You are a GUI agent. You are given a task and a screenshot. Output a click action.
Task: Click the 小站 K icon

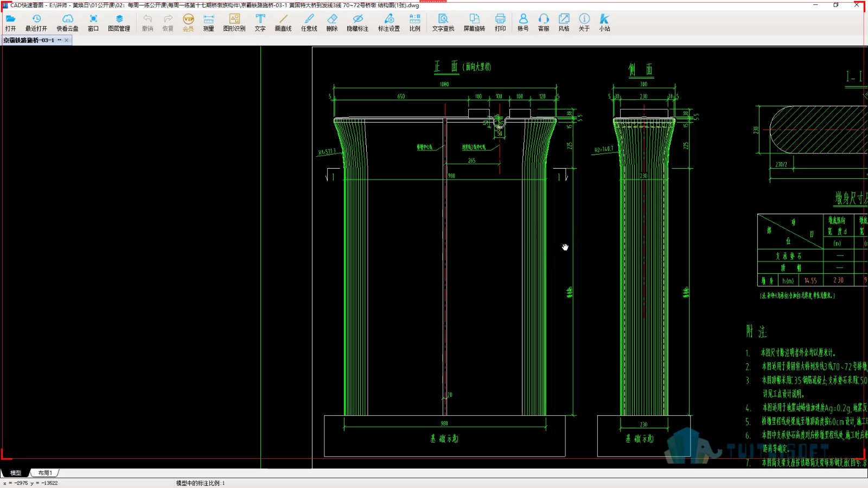[604, 22]
